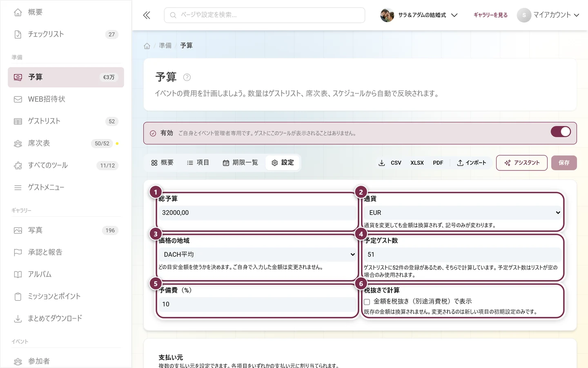
Task: Select the 設定 tab
Action: coord(283,163)
